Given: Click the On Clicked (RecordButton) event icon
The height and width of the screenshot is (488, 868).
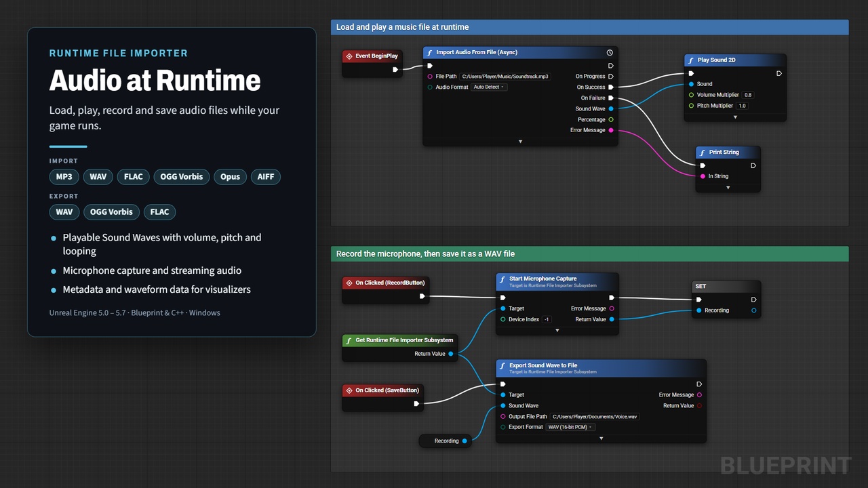Looking at the screenshot, I should pos(349,283).
